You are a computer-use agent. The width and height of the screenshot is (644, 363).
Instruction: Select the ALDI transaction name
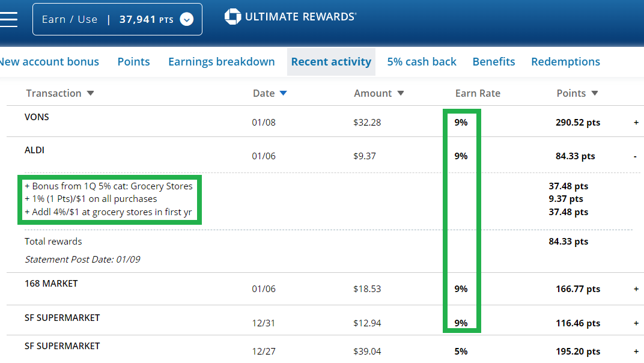pyautogui.click(x=34, y=150)
